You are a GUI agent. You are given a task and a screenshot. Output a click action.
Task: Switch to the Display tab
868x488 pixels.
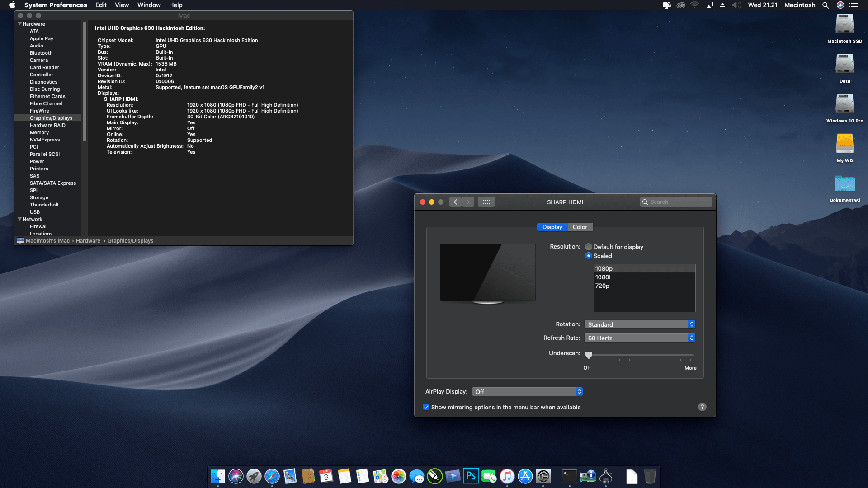tap(552, 227)
